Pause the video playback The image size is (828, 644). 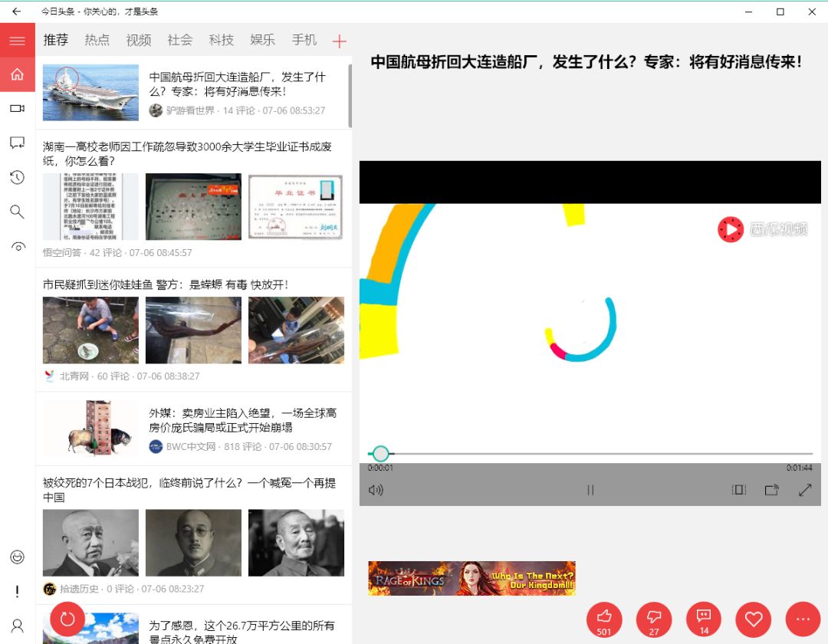point(590,491)
